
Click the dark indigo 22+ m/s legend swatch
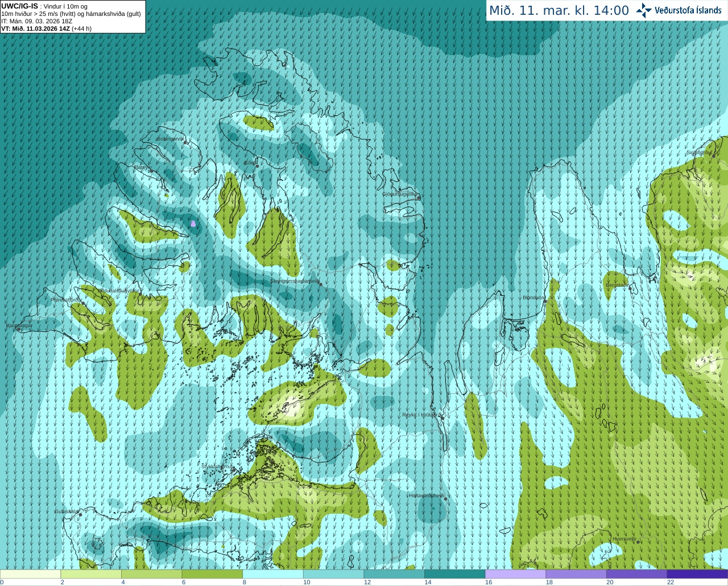(698, 574)
